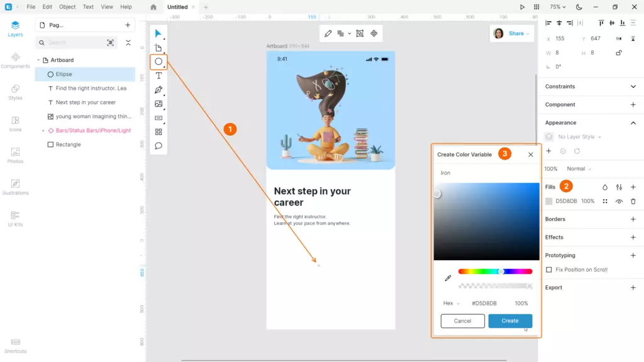Enable Fix Position on Scroll checkbox
This screenshot has height=362, width=644.
[x=549, y=270]
